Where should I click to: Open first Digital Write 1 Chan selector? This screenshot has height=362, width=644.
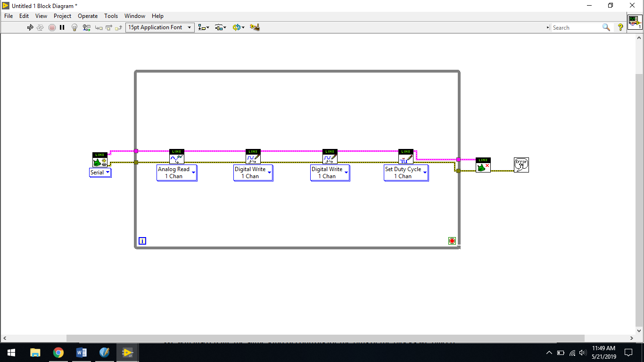(253, 173)
